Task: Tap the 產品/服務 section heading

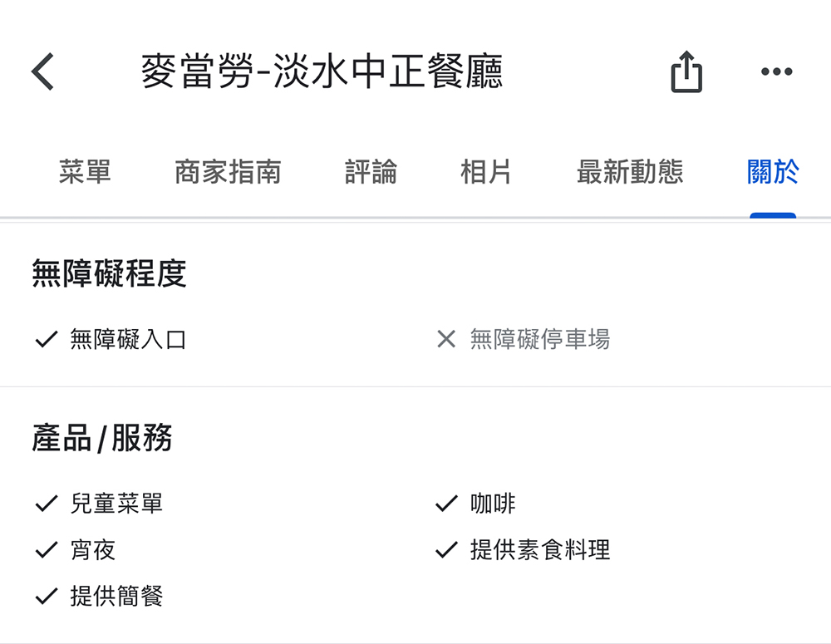Action: (x=102, y=439)
